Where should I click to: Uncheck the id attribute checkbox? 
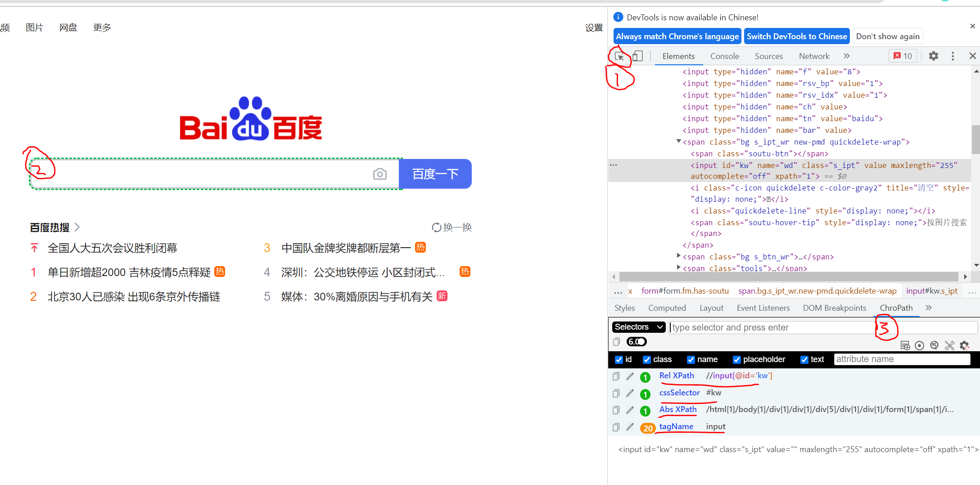click(x=619, y=359)
